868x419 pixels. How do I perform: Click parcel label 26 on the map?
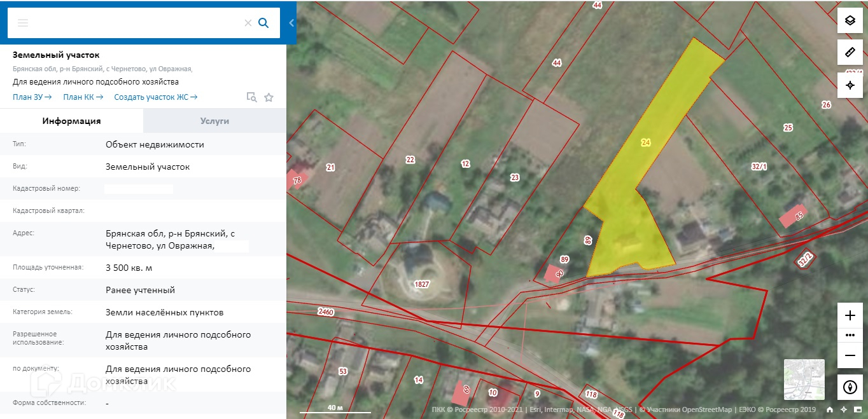tap(826, 105)
